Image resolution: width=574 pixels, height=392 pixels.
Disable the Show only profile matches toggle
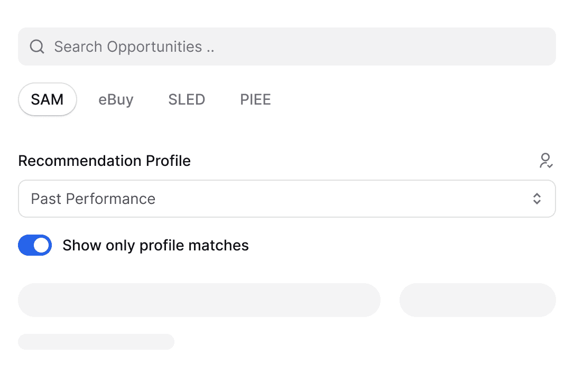(35, 245)
